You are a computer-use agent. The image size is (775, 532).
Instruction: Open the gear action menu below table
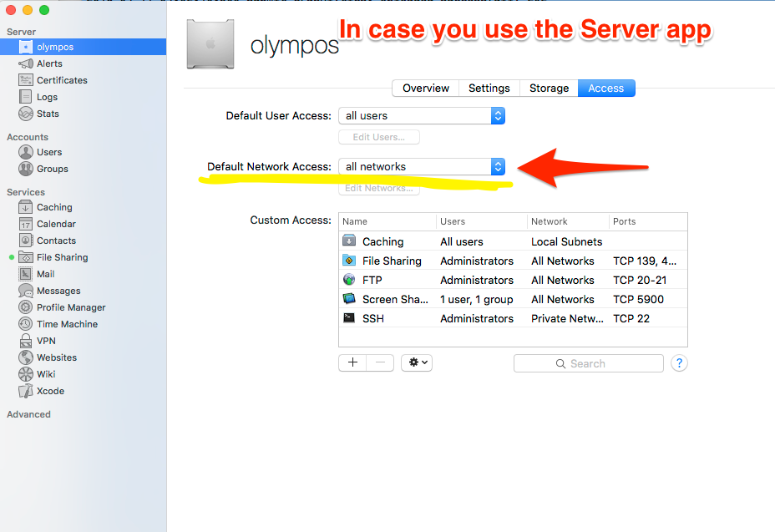(x=417, y=362)
